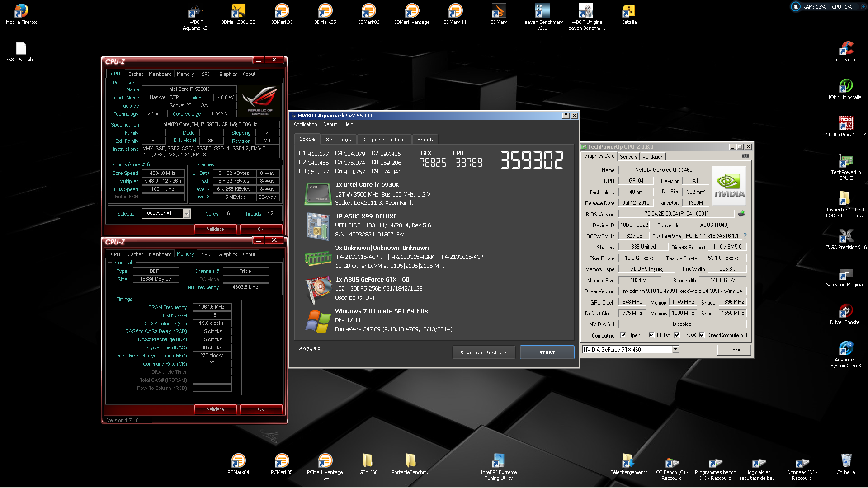Open 3DMark05 desktop shortcut
The image size is (868, 488).
point(325,14)
